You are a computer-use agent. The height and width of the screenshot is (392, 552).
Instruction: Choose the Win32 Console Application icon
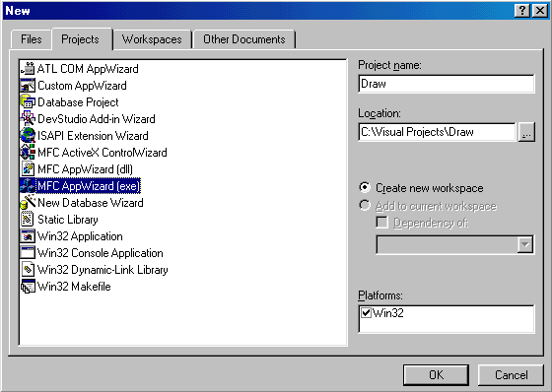click(28, 253)
